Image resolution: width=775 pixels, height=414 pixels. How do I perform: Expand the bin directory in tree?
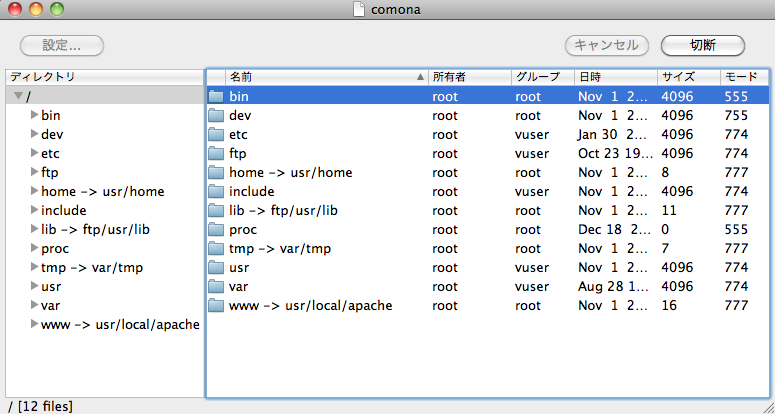[x=34, y=115]
